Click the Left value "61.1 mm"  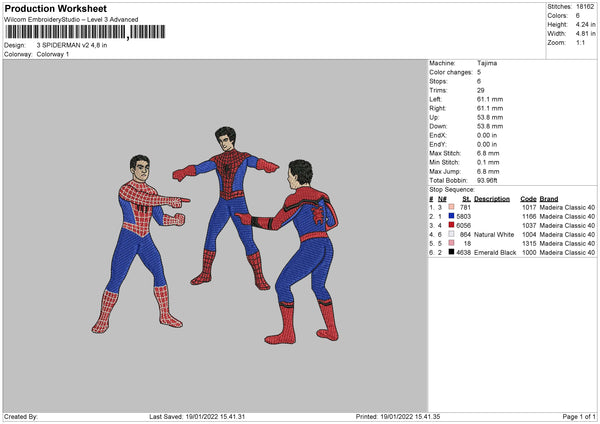pos(490,99)
